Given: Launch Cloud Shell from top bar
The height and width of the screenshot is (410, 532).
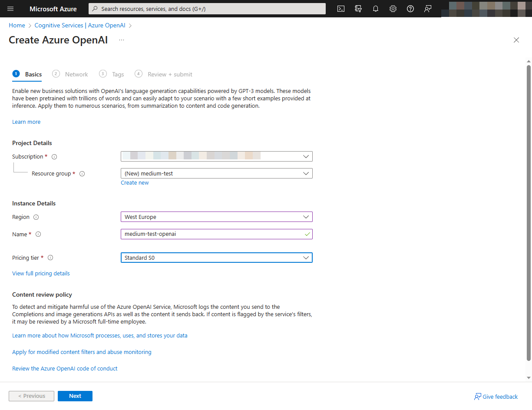Looking at the screenshot, I should (x=341, y=9).
